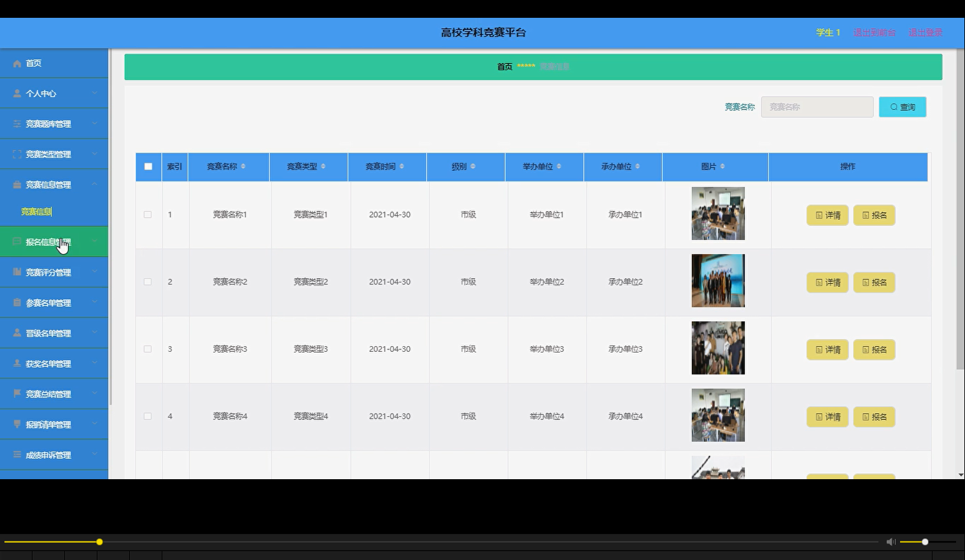965x560 pixels.
Task: Open the image thumbnail for 竞赛名称2
Action: (718, 281)
